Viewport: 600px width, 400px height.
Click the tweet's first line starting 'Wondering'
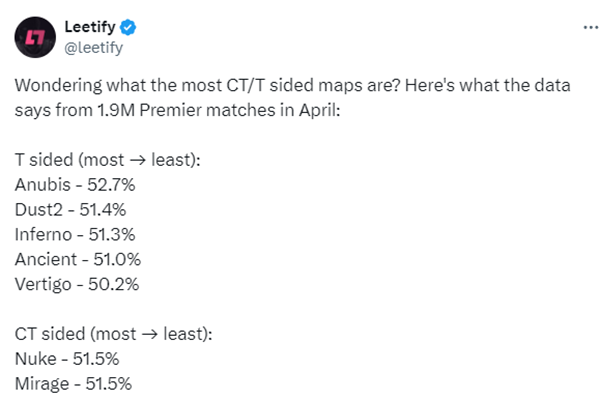pyautogui.click(x=293, y=85)
